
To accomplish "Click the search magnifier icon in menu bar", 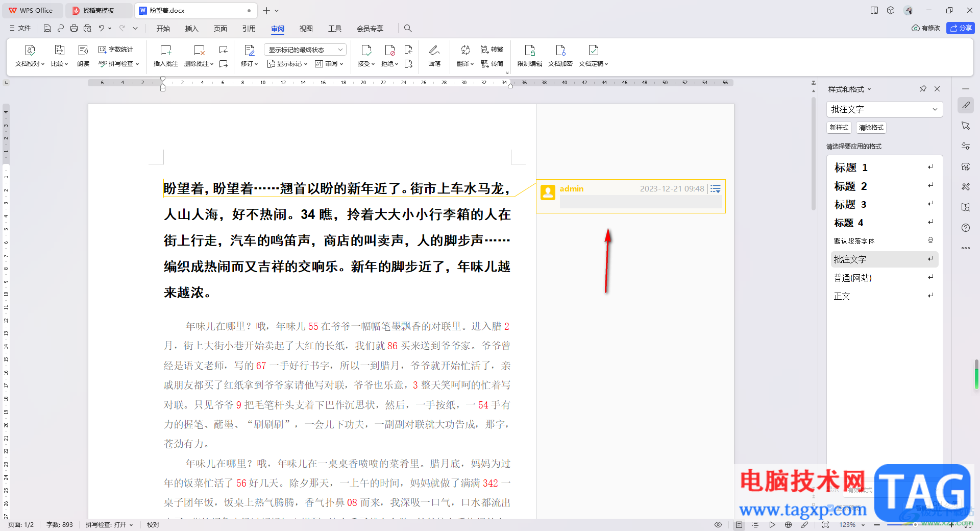I will (408, 29).
